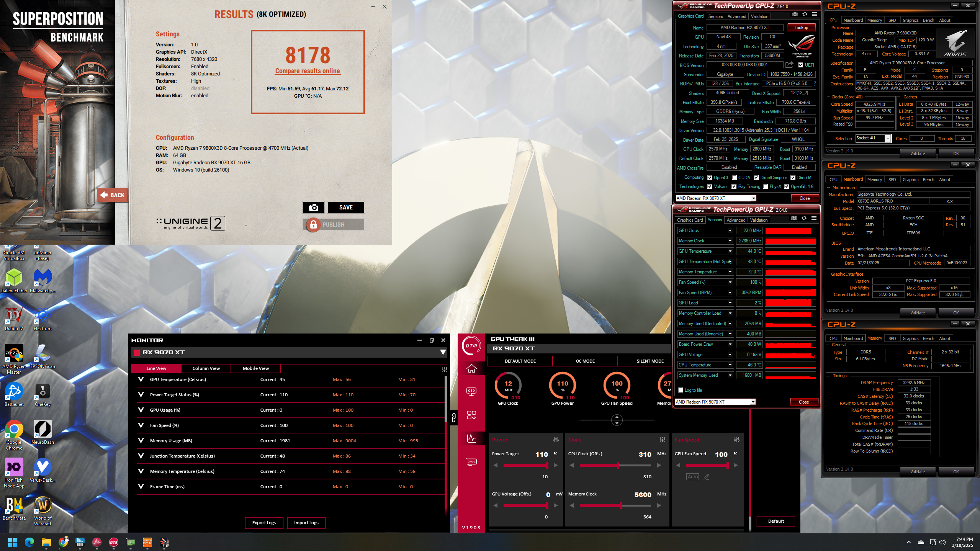Click Export Logs button in Monitor

pyautogui.click(x=264, y=523)
